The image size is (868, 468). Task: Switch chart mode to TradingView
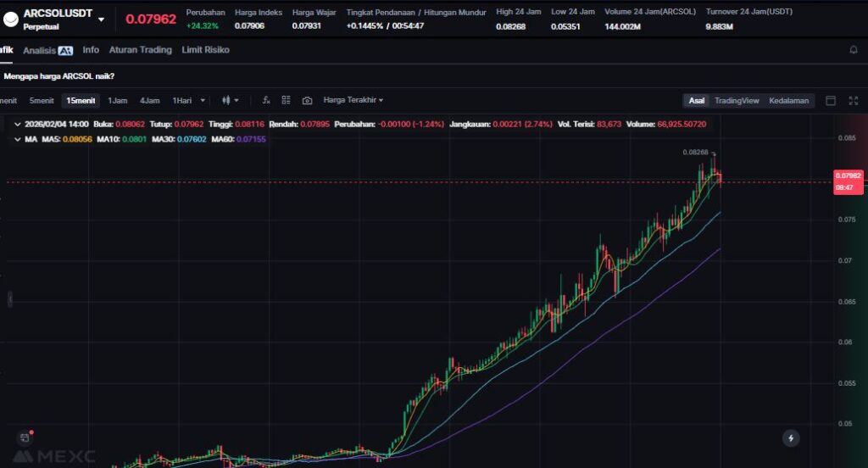pos(736,100)
